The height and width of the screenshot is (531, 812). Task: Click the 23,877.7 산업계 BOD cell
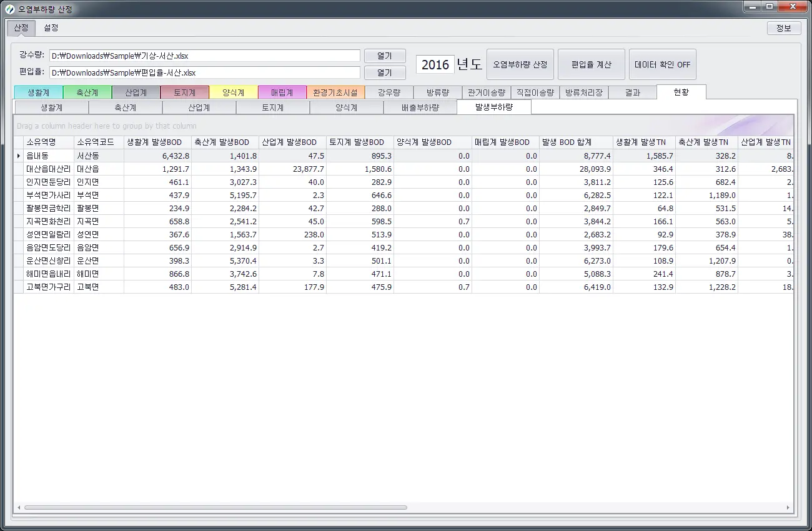(292, 169)
